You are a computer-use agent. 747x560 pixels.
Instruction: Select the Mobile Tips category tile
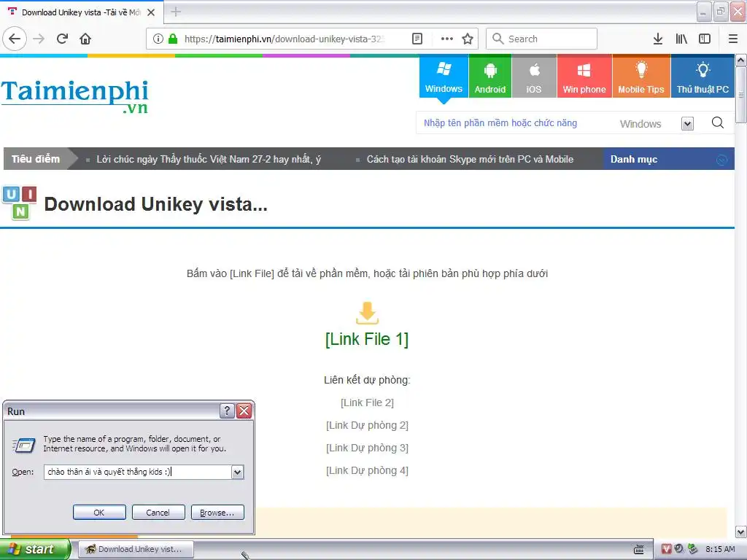click(640, 77)
